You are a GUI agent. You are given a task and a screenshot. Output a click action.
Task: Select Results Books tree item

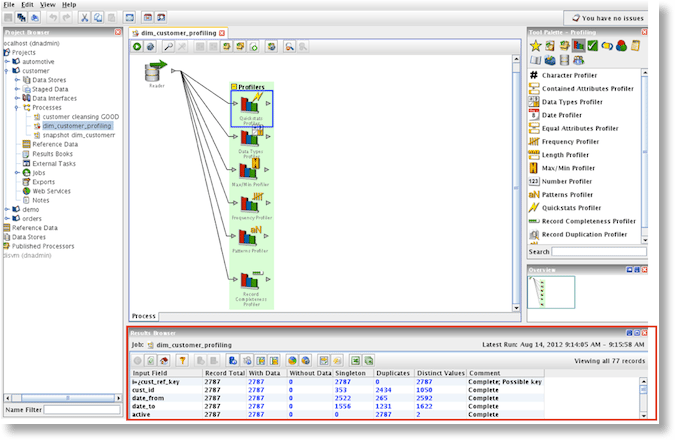pyautogui.click(x=48, y=154)
